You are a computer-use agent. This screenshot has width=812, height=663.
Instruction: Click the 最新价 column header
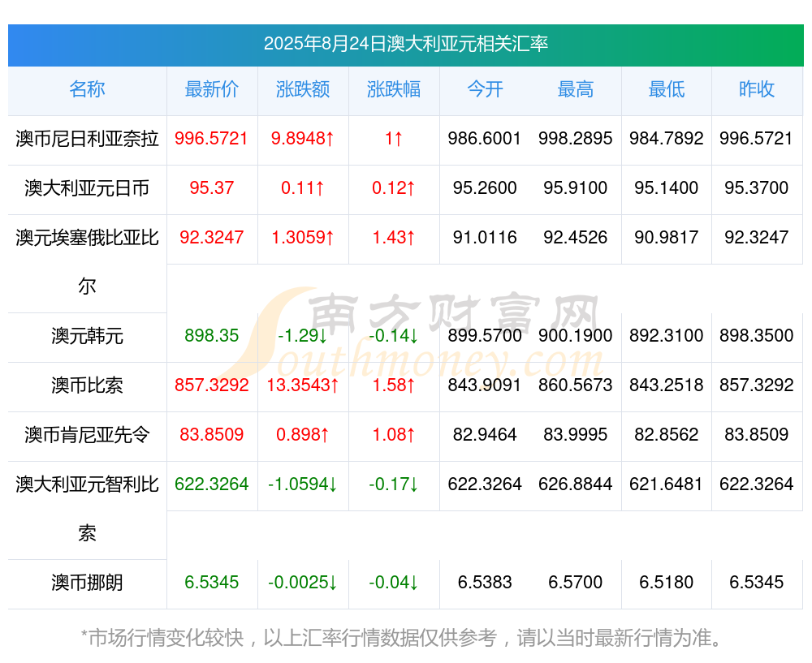pos(212,89)
